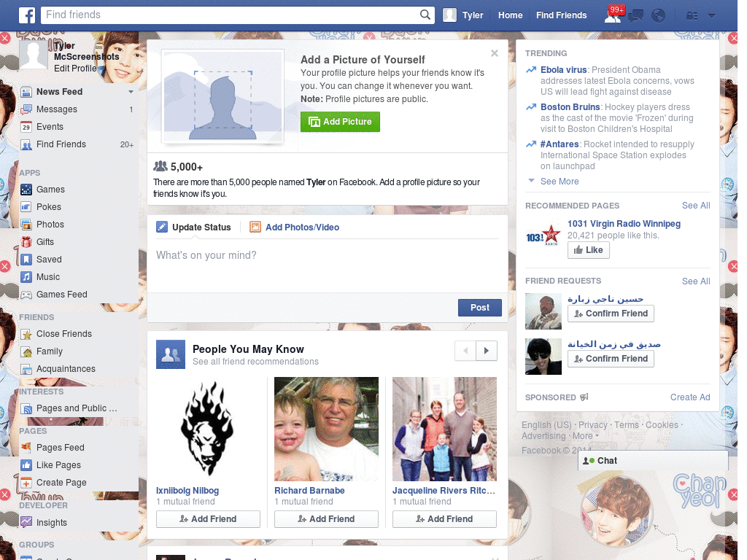Screen dimensions: 747x560
Task: Go to next People You May Know
Action: (487, 351)
